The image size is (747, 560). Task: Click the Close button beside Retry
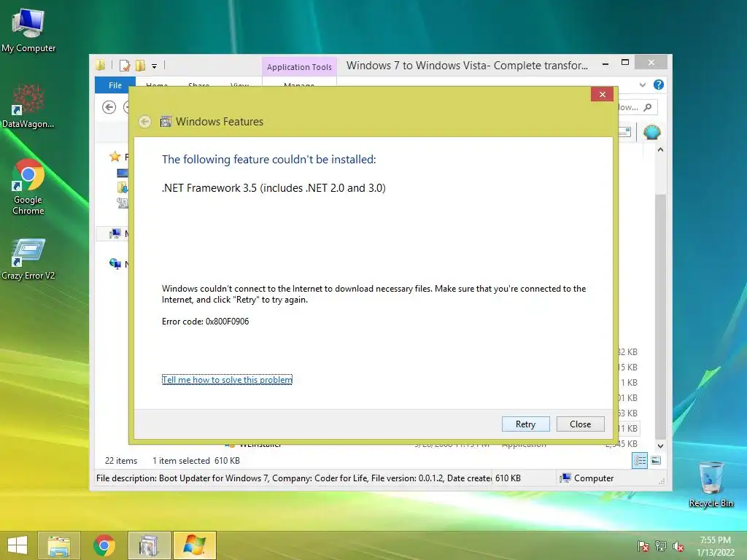(x=580, y=424)
